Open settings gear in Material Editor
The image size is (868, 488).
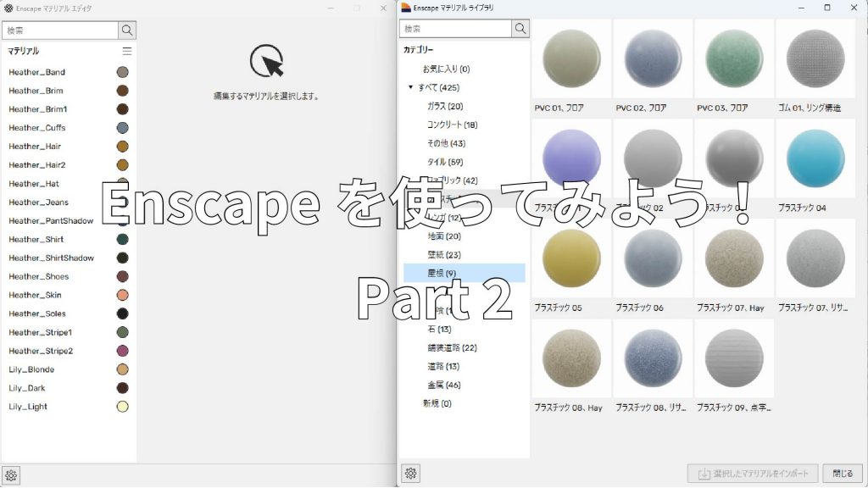11,474
